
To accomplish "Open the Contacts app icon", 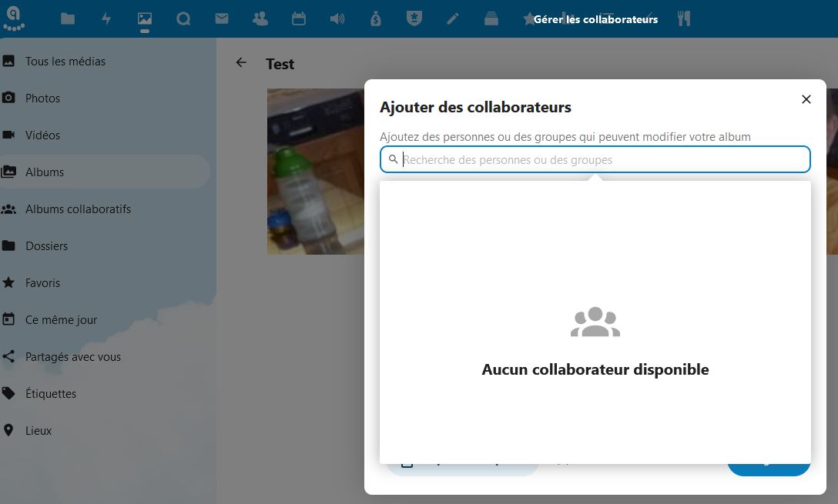I will (260, 18).
